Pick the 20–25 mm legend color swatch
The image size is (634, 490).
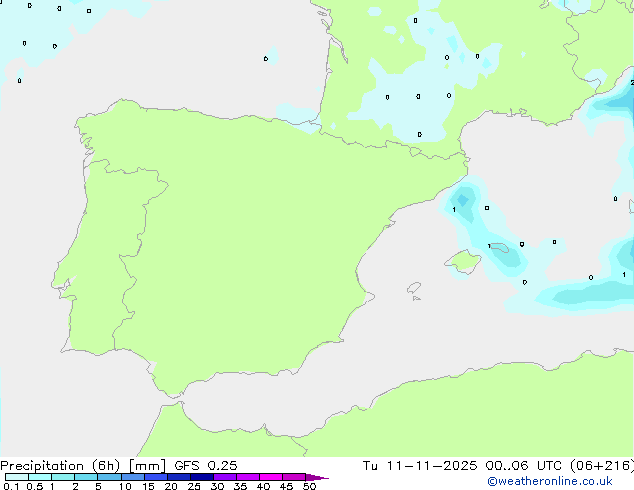tap(179, 477)
